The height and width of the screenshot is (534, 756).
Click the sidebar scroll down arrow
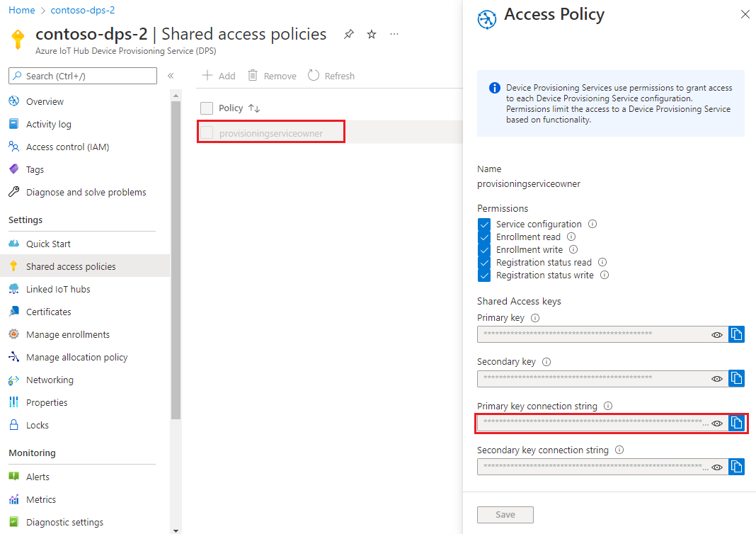(x=176, y=530)
